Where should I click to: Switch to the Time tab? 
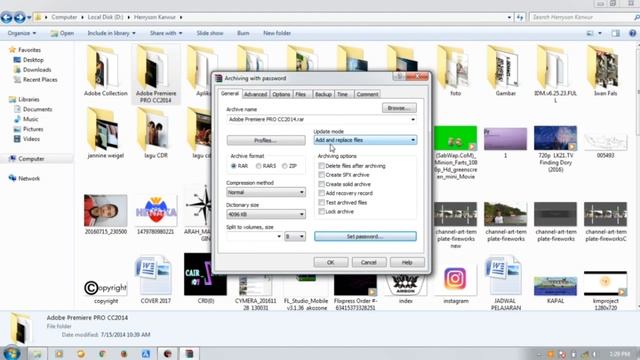pos(342,94)
